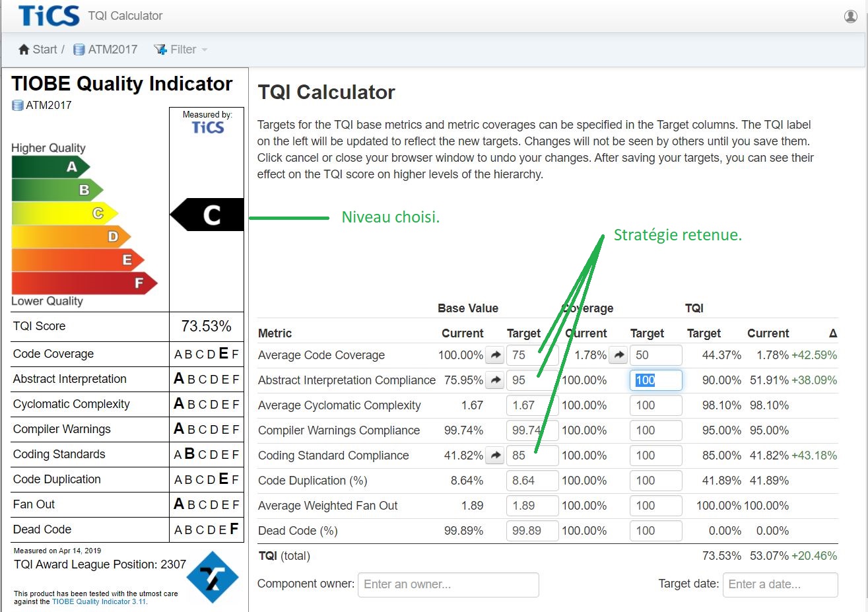Edit Fan Out coverage target field
Viewport: 868px width, 612px height.
coord(656,506)
